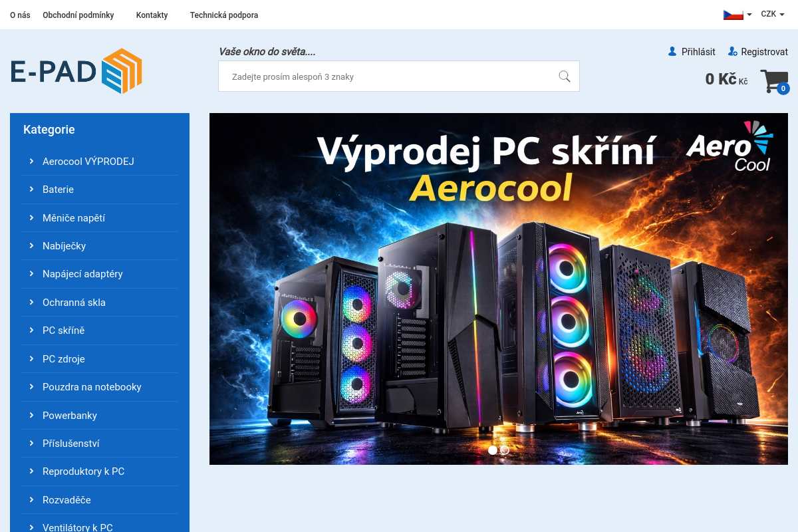Open the Kontakty link
Screen dimensions: 798x532
pyautogui.click(x=152, y=15)
